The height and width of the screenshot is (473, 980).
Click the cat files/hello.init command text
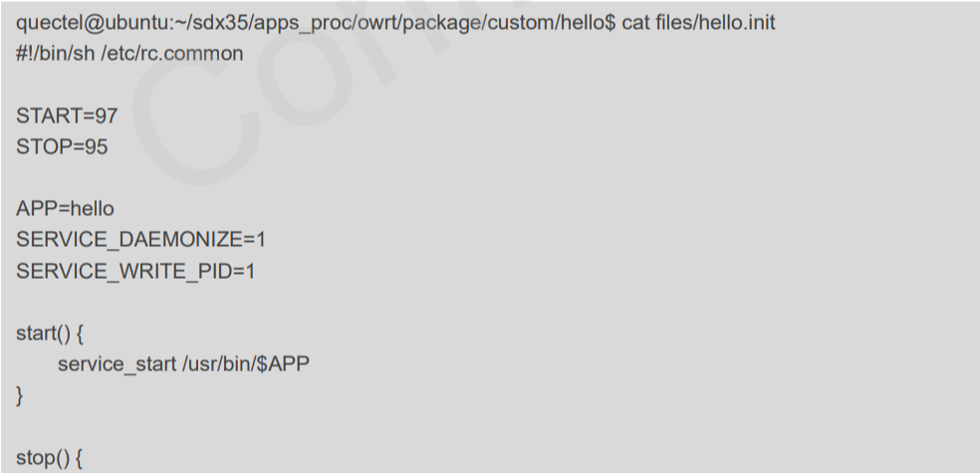tap(698, 23)
